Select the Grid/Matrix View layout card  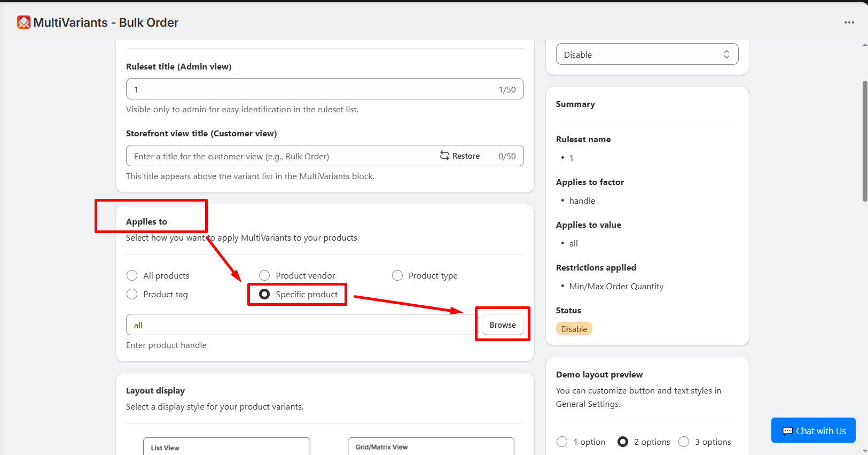(431, 446)
